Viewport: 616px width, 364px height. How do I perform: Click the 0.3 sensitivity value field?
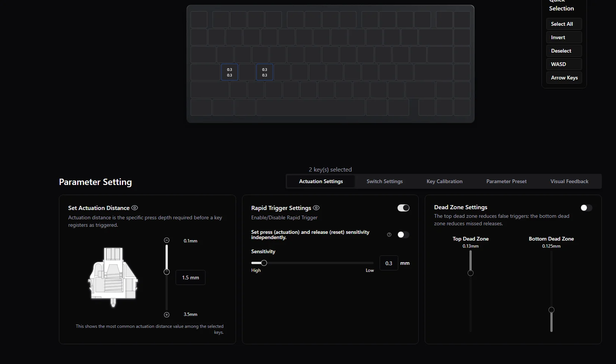tap(389, 263)
